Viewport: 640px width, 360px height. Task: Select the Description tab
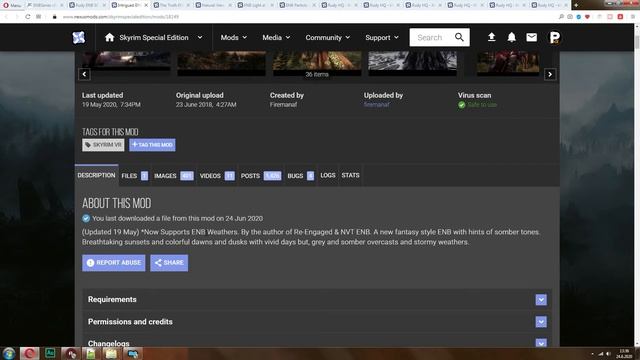pos(96,176)
